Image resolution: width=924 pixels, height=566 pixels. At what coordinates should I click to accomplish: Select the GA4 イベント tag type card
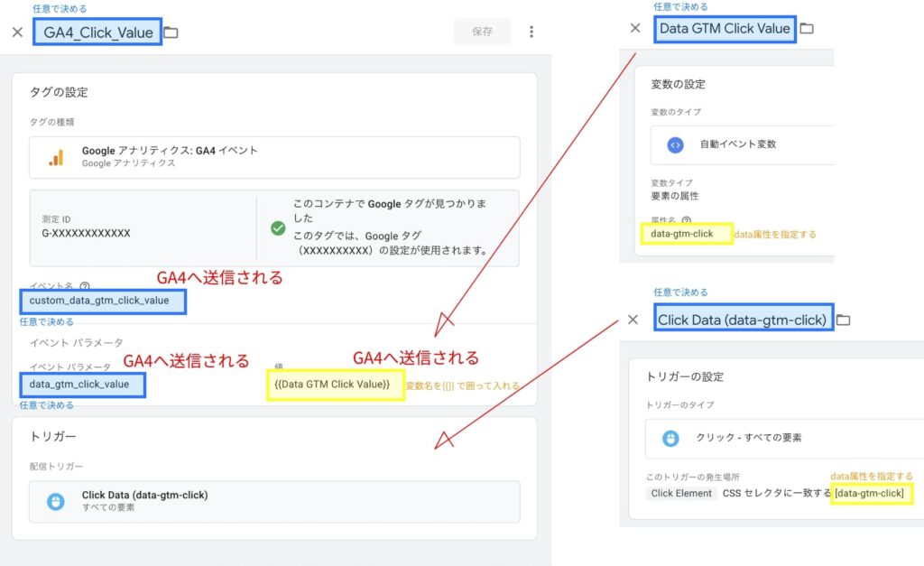(x=274, y=158)
